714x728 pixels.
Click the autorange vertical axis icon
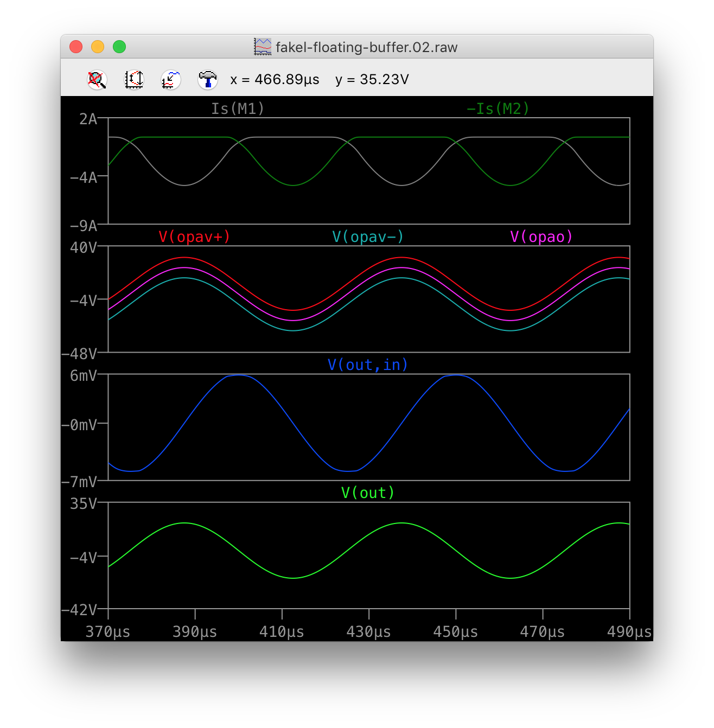[134, 80]
